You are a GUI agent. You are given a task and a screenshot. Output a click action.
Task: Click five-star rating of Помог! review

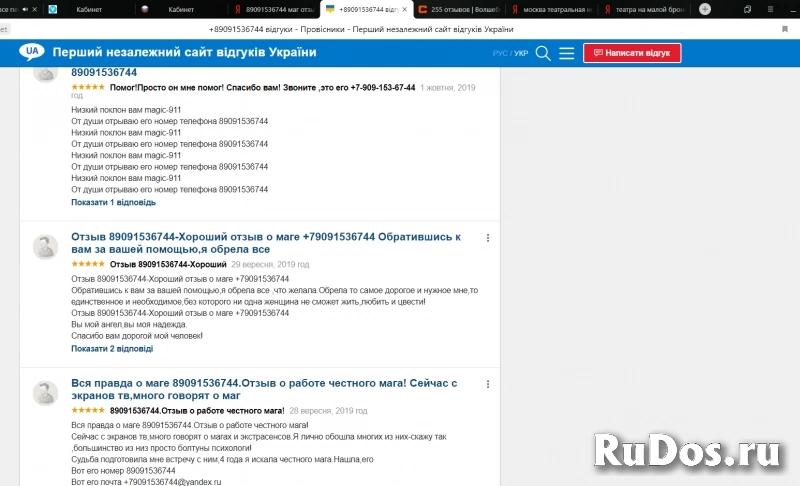pos(88,88)
